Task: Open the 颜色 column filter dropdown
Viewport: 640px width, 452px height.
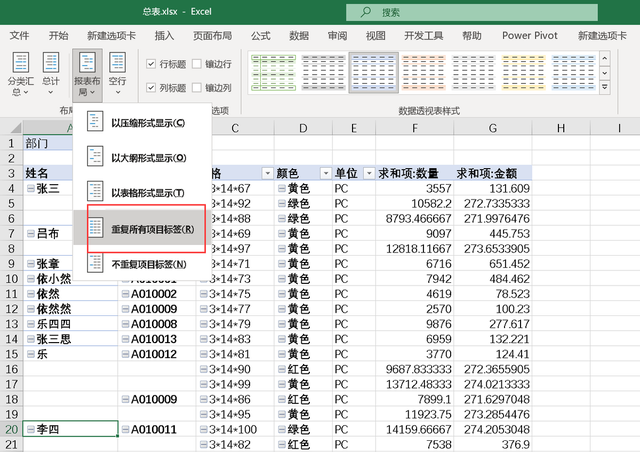Action: pyautogui.click(x=326, y=174)
